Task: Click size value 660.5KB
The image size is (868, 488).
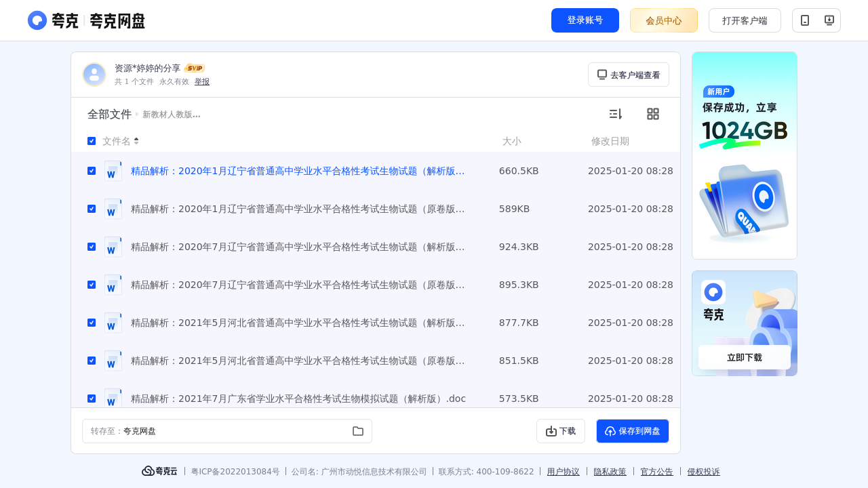Action: point(519,171)
